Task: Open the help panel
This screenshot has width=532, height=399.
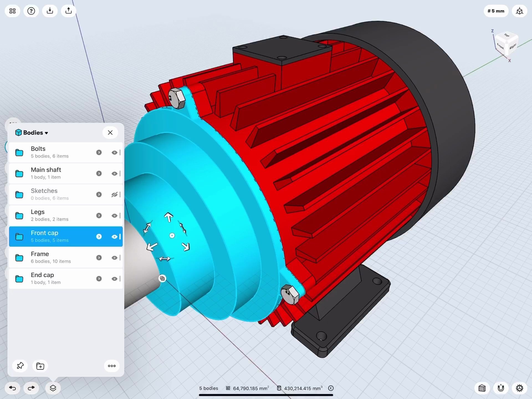Action: [31, 11]
